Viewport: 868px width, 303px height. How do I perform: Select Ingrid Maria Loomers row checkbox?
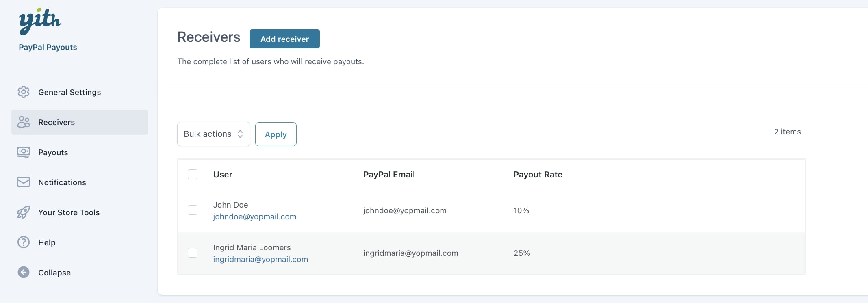pos(193,253)
